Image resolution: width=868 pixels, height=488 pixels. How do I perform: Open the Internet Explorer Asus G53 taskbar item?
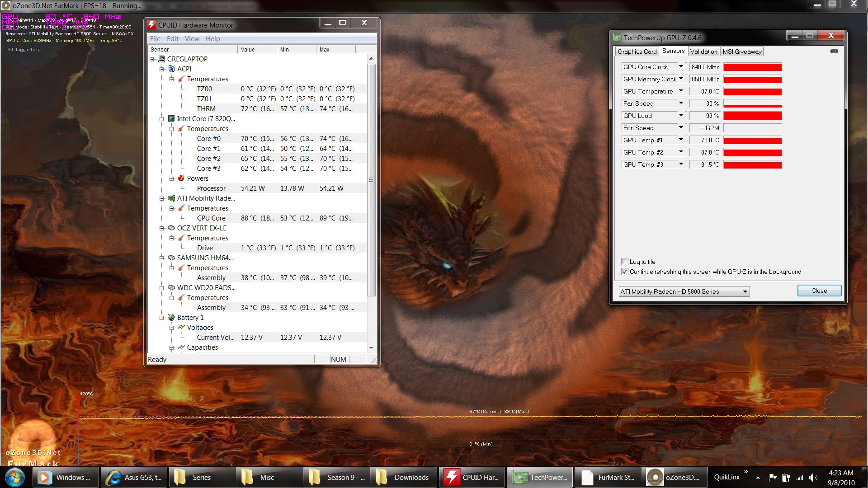134,477
